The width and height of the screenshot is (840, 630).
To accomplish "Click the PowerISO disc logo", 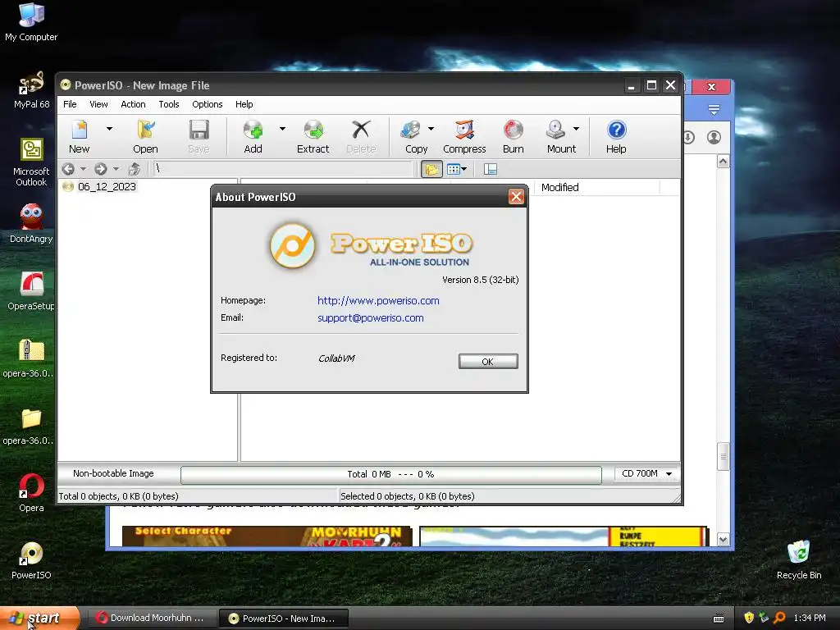I will coord(293,246).
